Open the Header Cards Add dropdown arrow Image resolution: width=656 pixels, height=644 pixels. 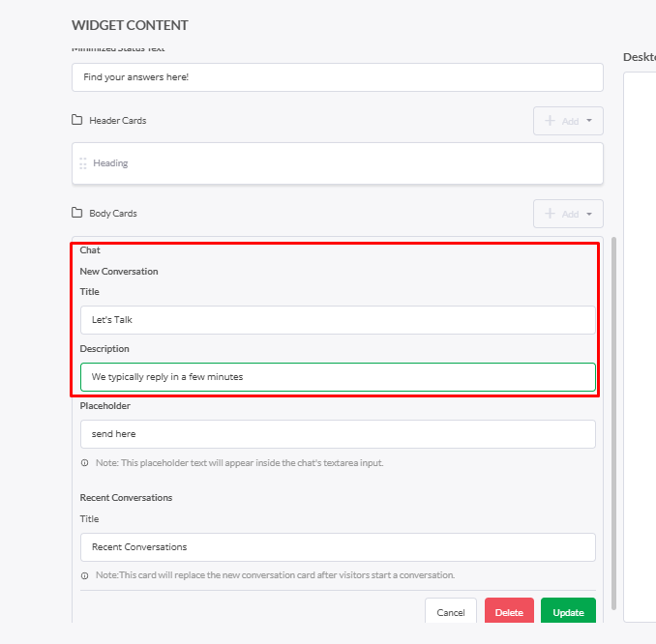(589, 121)
